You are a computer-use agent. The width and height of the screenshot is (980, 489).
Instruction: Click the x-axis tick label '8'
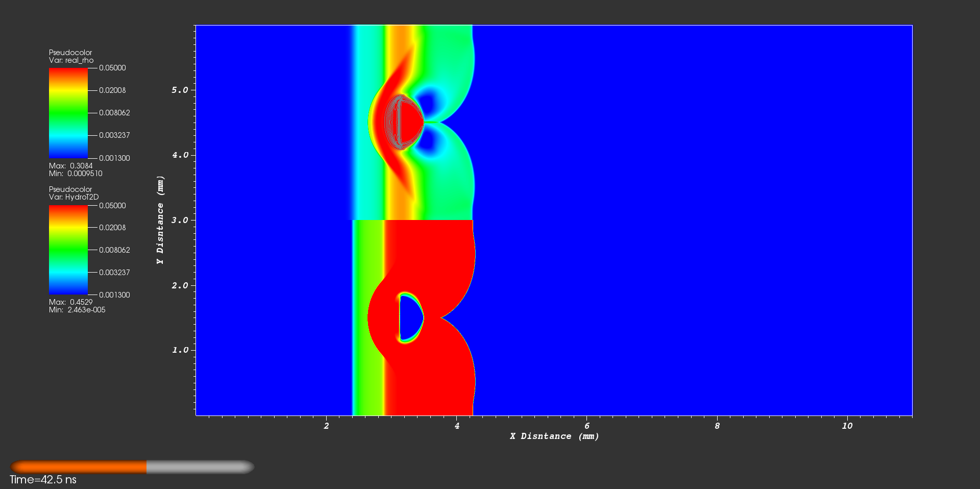pos(717,426)
